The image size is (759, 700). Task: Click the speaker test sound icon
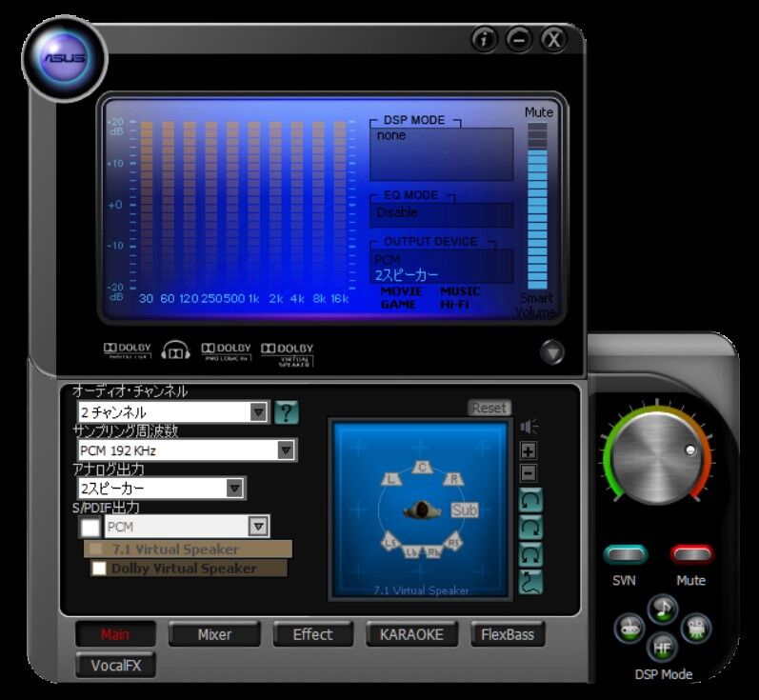click(x=529, y=427)
